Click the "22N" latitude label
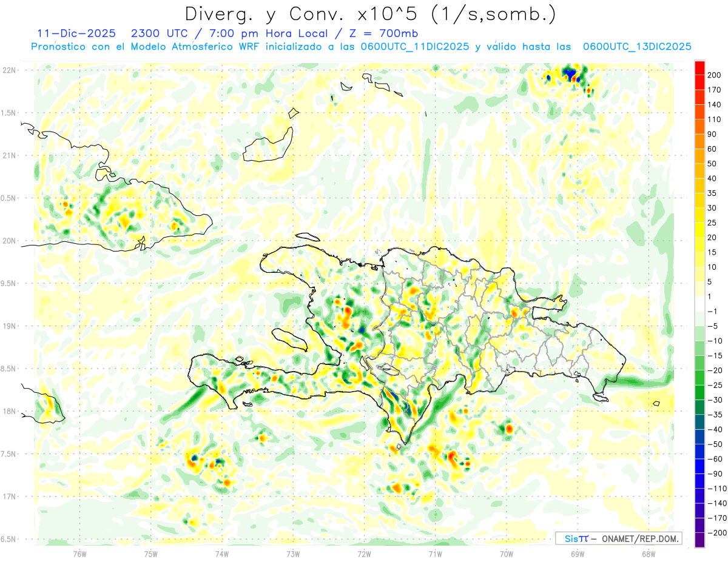The height and width of the screenshot is (562, 728). coord(10,70)
